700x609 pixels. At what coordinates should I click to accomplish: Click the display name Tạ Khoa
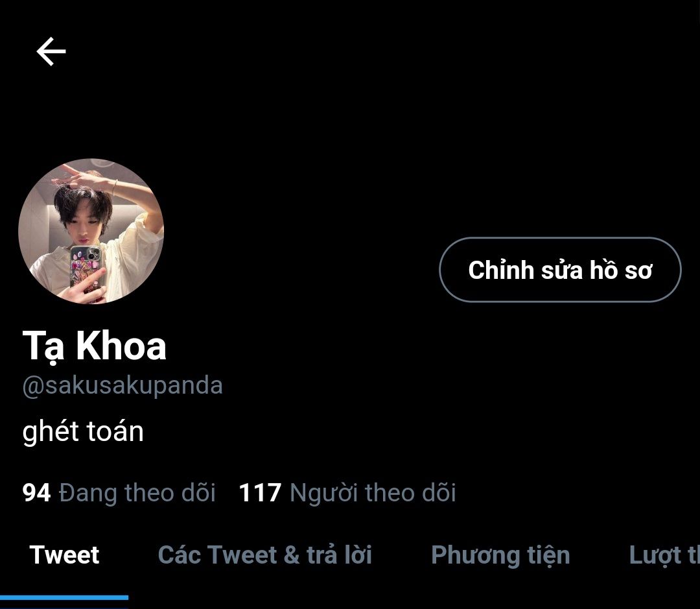(94, 346)
